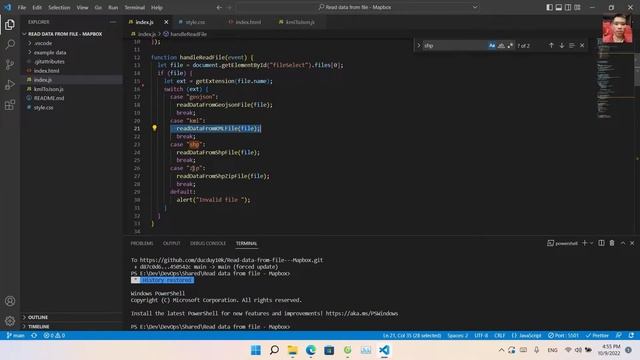Screen dimensions: 640x360
Task: Go to previous find match arrow
Action: point(551,45)
